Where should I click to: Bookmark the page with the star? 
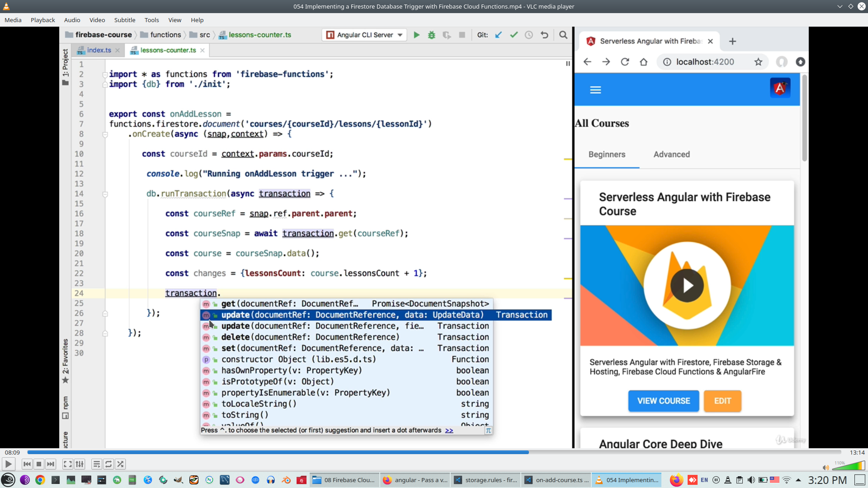click(x=759, y=62)
